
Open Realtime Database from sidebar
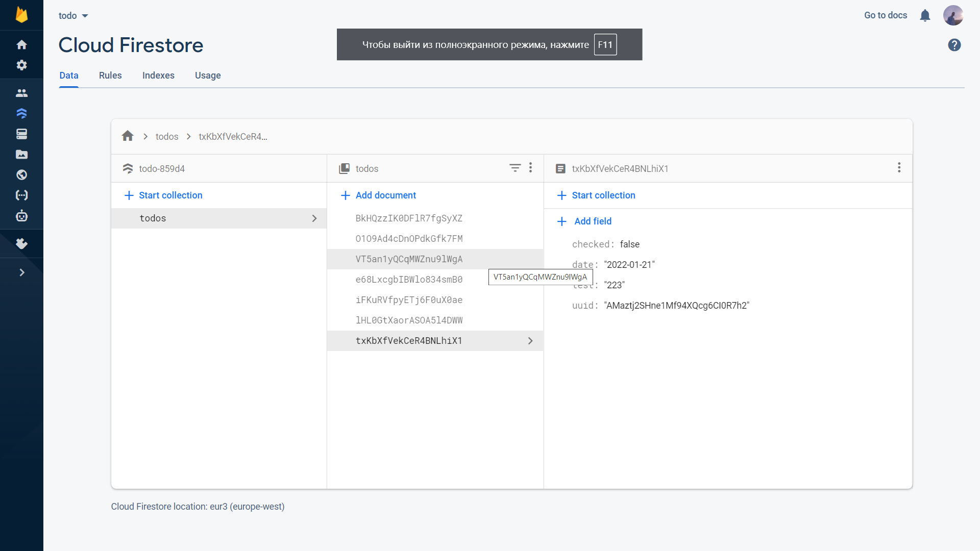[x=21, y=134]
